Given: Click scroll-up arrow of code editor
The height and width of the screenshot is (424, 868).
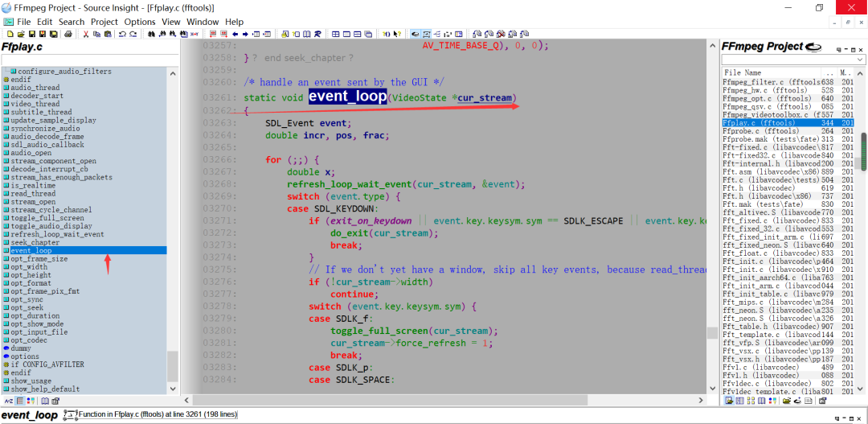Looking at the screenshot, I should coord(712,46).
